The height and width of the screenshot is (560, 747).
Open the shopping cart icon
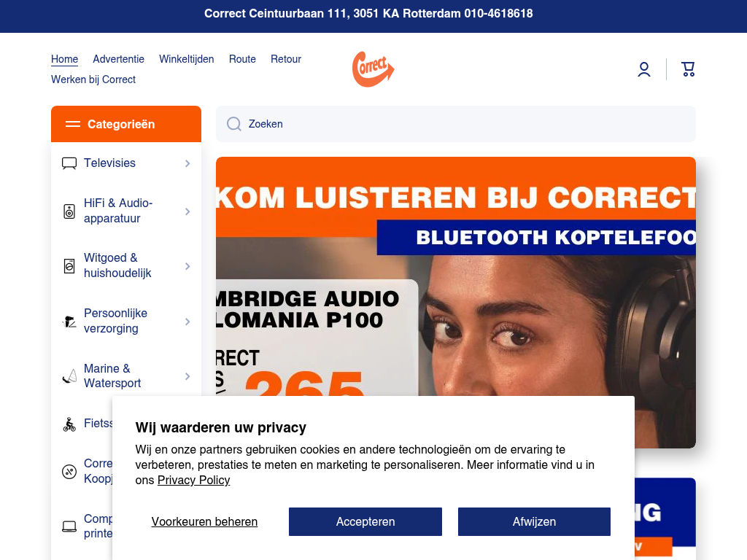pos(688,69)
